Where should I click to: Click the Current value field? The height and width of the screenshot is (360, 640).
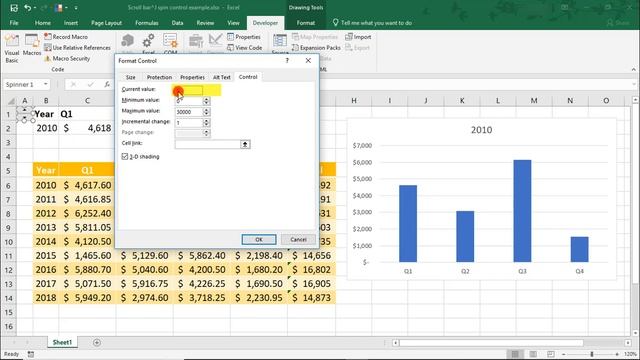189,90
